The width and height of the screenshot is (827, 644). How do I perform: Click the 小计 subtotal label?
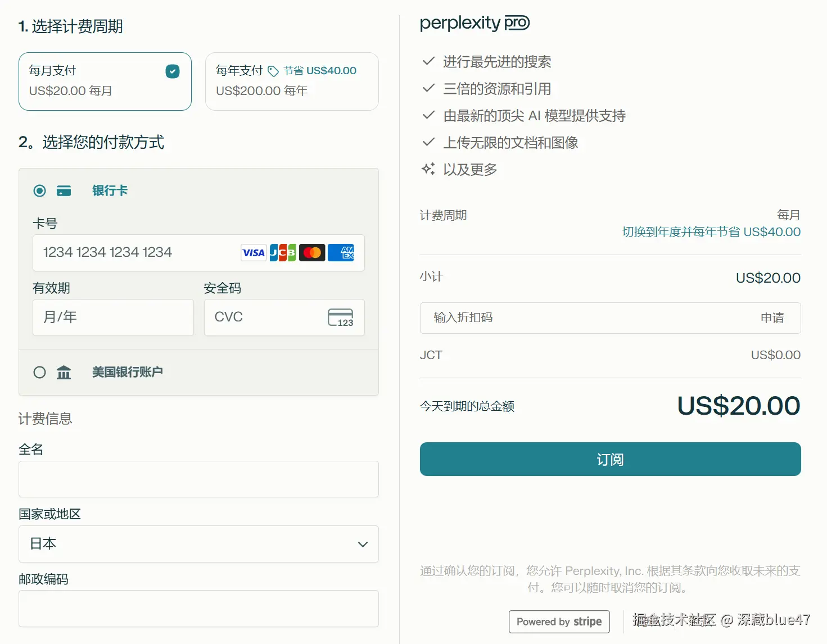[x=432, y=276]
